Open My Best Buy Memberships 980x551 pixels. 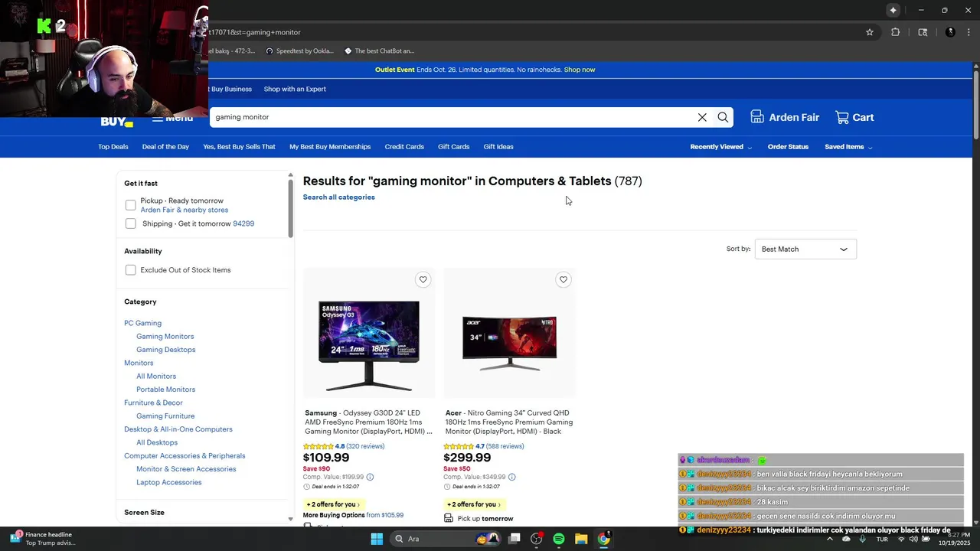(x=330, y=147)
